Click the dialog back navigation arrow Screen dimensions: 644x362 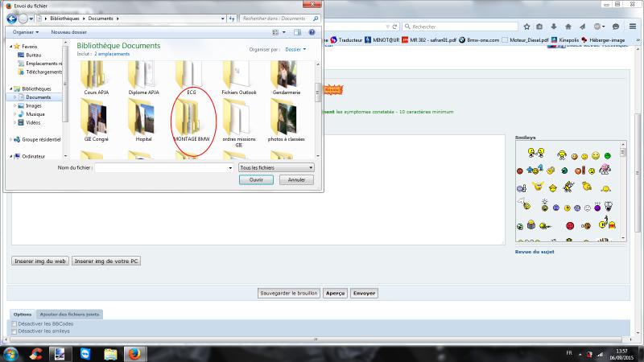pyautogui.click(x=13, y=17)
